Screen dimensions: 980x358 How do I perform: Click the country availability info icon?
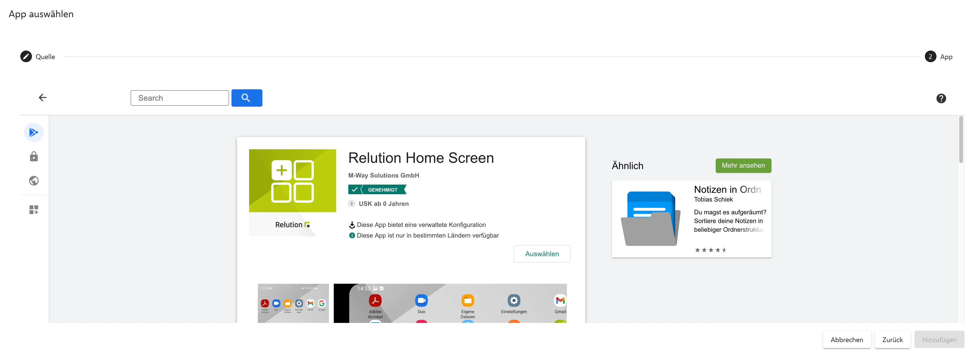click(x=352, y=236)
